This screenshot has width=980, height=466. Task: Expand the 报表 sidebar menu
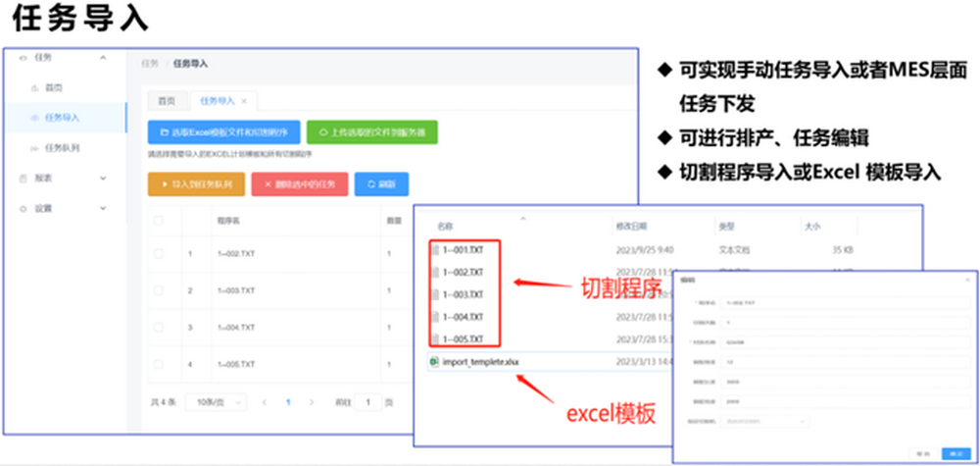point(103,179)
